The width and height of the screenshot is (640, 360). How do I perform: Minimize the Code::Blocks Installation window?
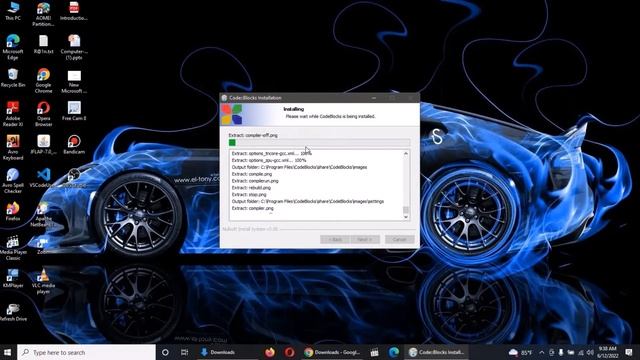[x=374, y=98]
